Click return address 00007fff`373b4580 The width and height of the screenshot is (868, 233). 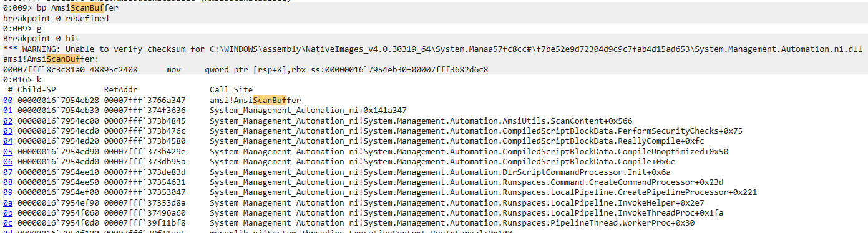pyautogui.click(x=145, y=141)
